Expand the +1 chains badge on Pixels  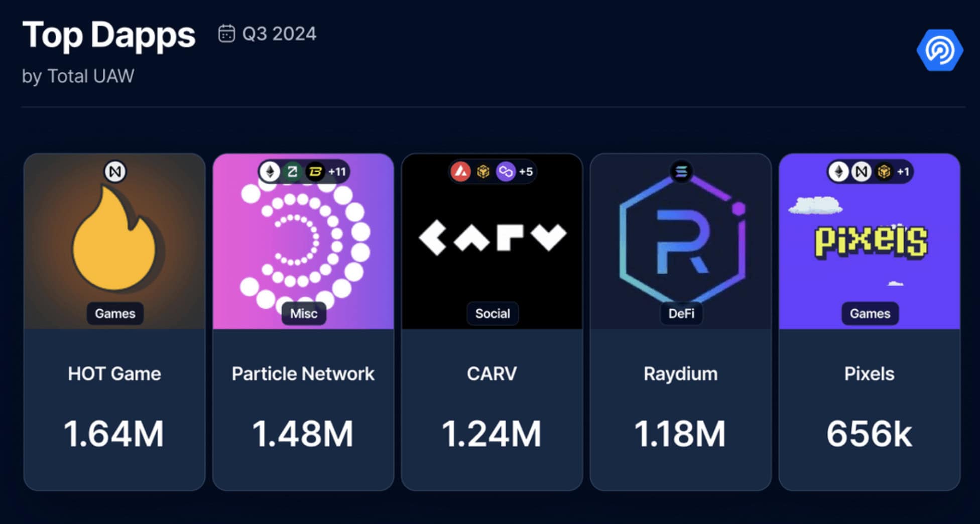tap(903, 172)
